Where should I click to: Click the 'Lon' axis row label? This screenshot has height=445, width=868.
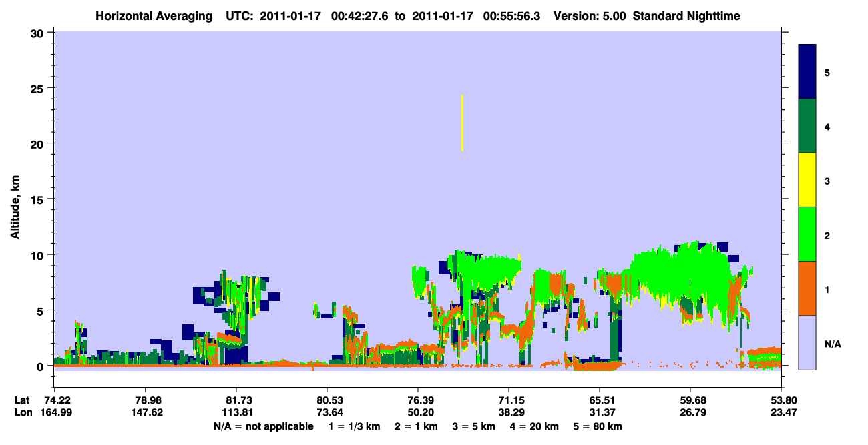click(22, 412)
